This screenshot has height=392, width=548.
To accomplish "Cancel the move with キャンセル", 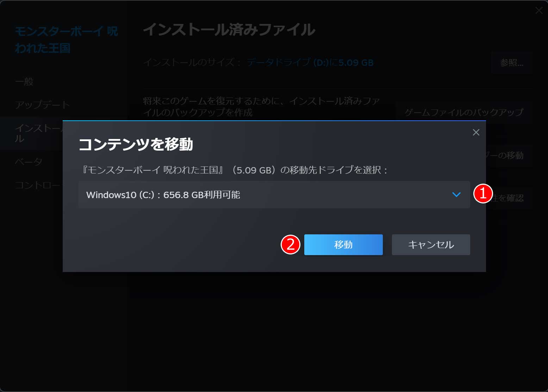I will pos(431,245).
